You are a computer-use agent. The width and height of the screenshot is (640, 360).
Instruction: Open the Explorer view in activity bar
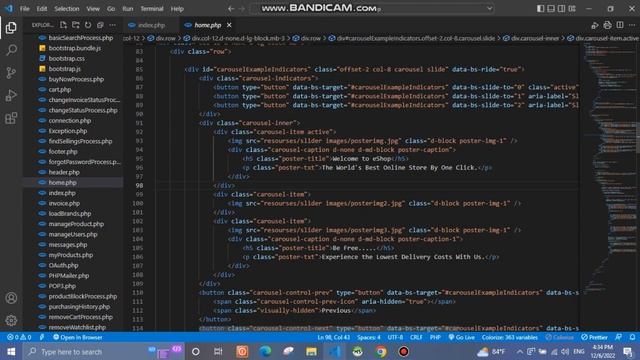point(11,27)
